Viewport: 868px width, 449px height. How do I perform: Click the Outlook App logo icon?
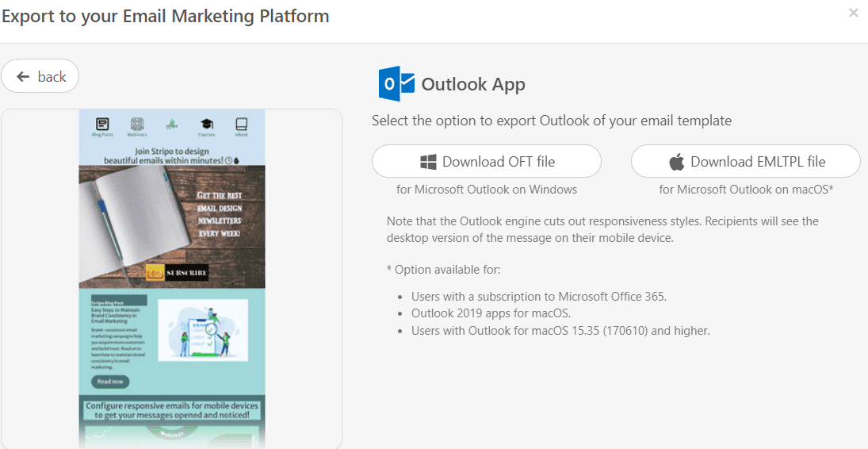396,84
